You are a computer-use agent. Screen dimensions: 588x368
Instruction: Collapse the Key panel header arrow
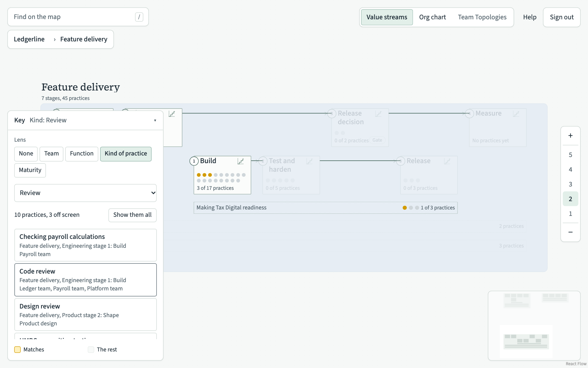coord(155,121)
